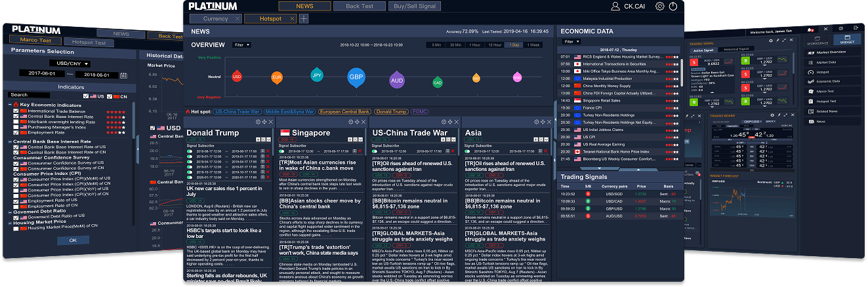Image resolution: width=868 pixels, height=287 pixels.
Task: Click the USD bubble in the overview chart
Action: pyautogui.click(x=237, y=76)
